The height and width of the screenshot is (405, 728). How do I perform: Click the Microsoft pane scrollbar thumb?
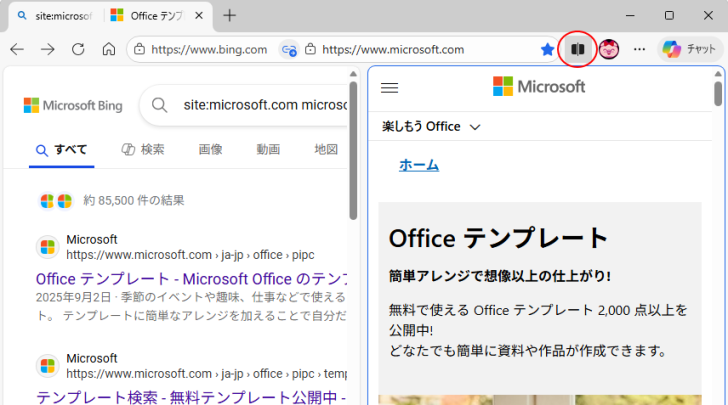(718, 94)
